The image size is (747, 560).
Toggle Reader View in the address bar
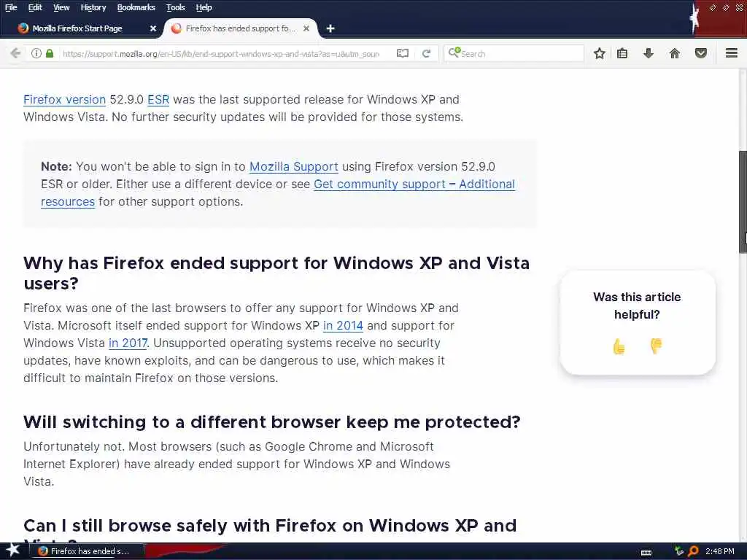403,53
